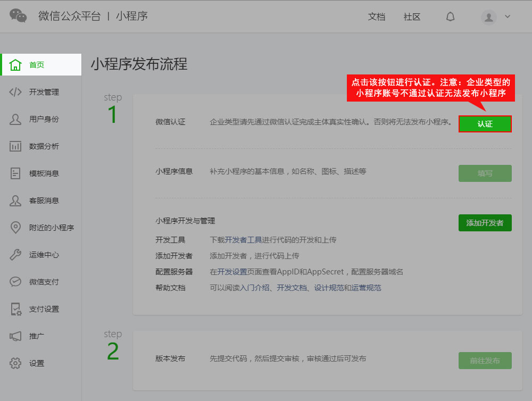532x401 pixels.
Task: Expand the account dropdown arrow
Action: tap(508, 16)
